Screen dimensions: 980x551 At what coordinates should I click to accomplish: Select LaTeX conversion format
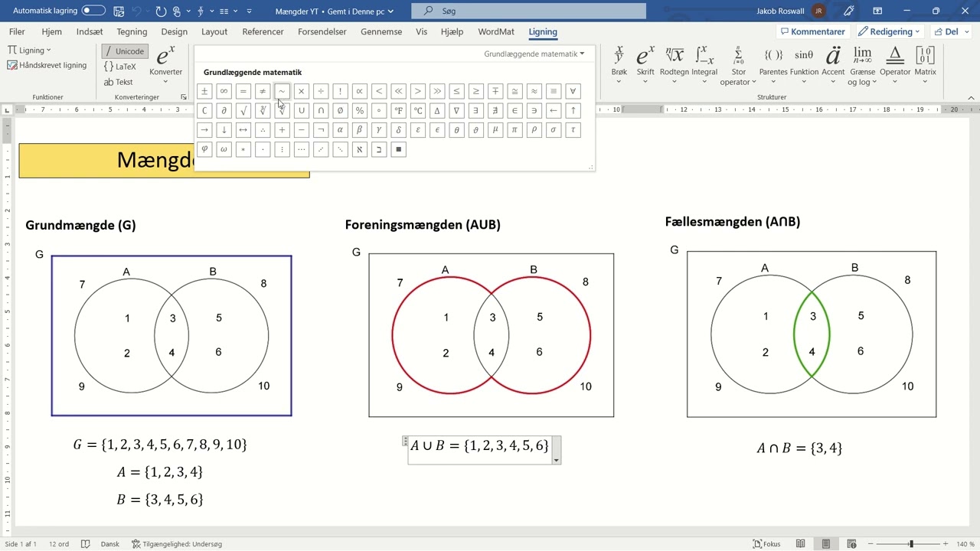tap(120, 67)
